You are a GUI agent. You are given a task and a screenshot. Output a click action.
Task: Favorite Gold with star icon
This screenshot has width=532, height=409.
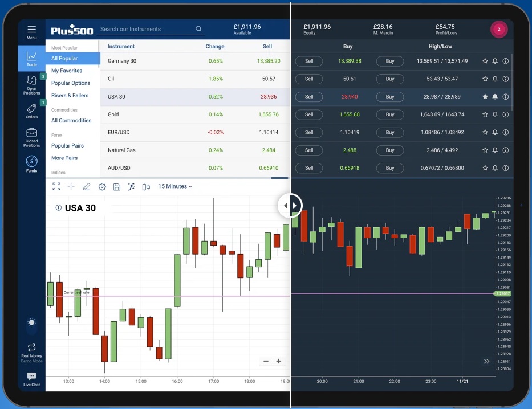click(485, 114)
